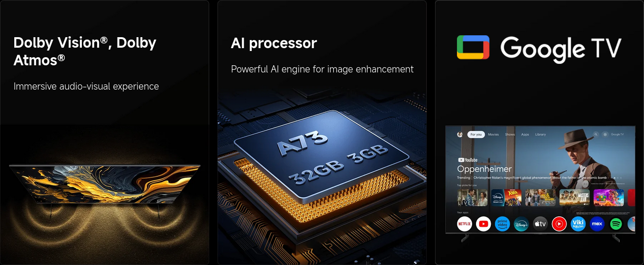This screenshot has width=644, height=265.
Task: Open the Netflix app icon
Action: tap(465, 224)
